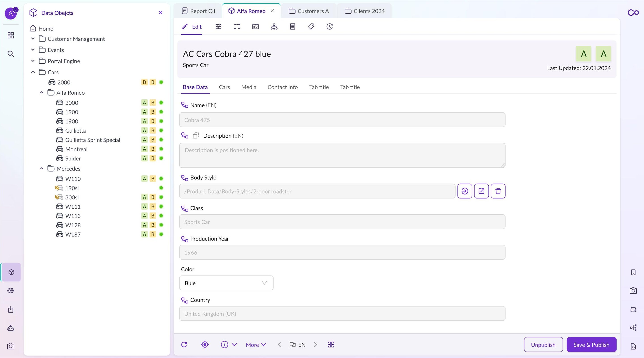This screenshot has width=644, height=358.
Task: Expand the Customer Management folder
Action: coord(33,39)
